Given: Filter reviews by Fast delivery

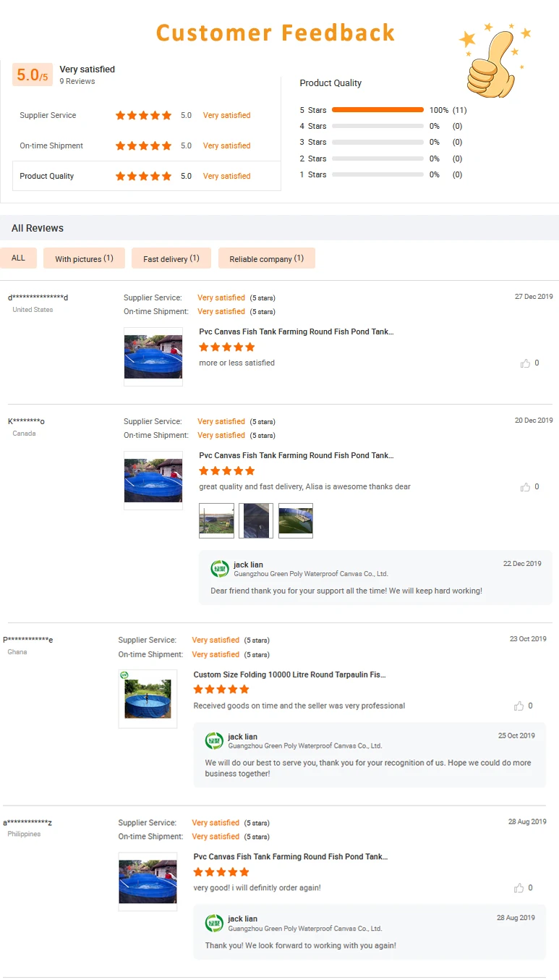Looking at the screenshot, I should coord(171,258).
